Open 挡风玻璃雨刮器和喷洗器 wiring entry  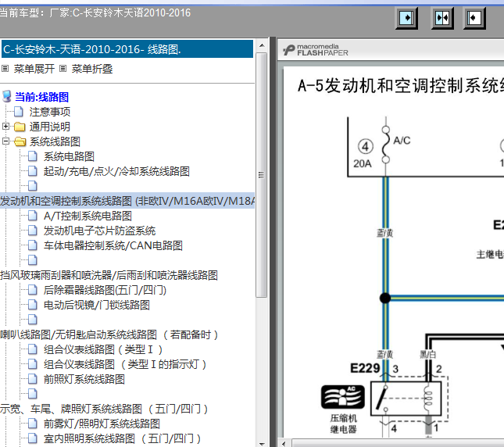(x=109, y=275)
